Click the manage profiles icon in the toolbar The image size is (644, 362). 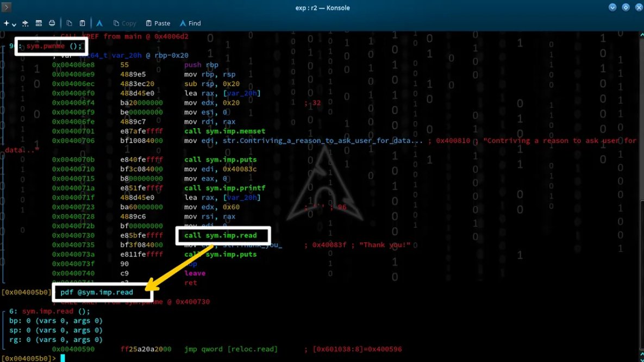39,23
